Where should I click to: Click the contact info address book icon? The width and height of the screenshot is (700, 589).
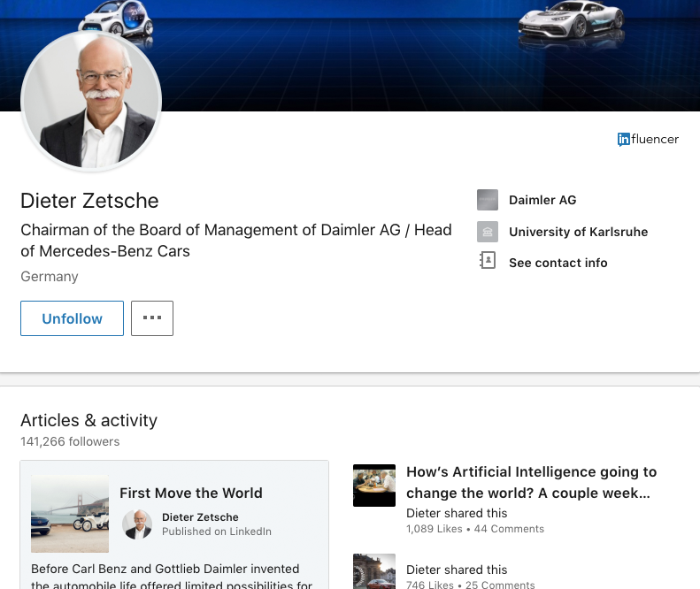point(488,260)
